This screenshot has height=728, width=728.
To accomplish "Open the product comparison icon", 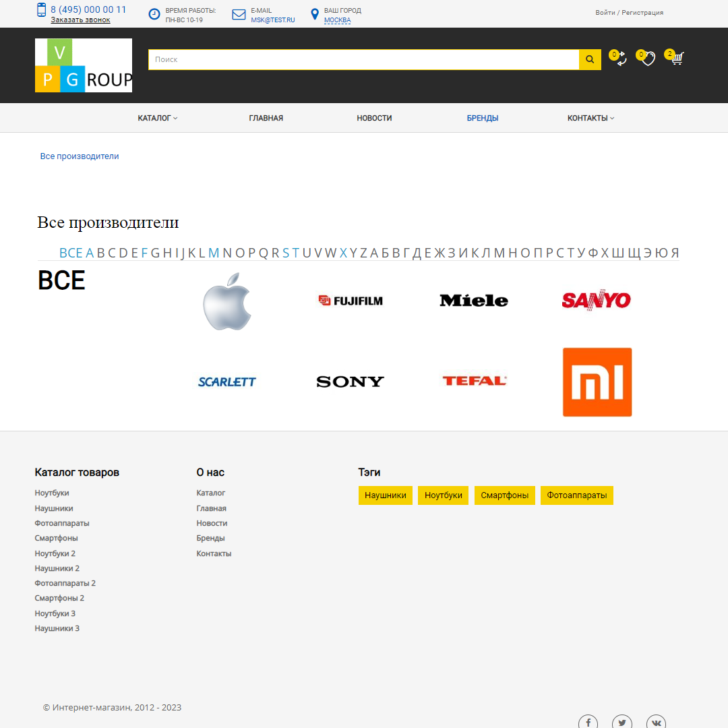I will 620,59.
